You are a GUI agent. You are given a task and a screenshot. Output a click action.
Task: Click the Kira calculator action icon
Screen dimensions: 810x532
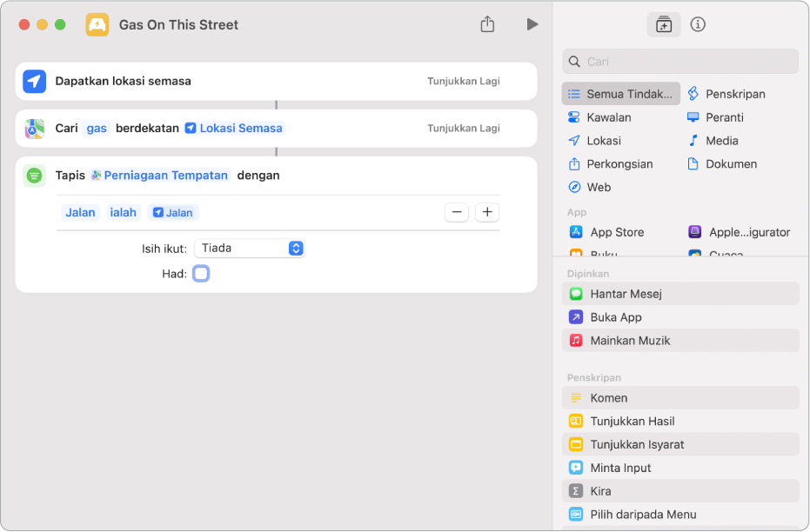pos(576,491)
